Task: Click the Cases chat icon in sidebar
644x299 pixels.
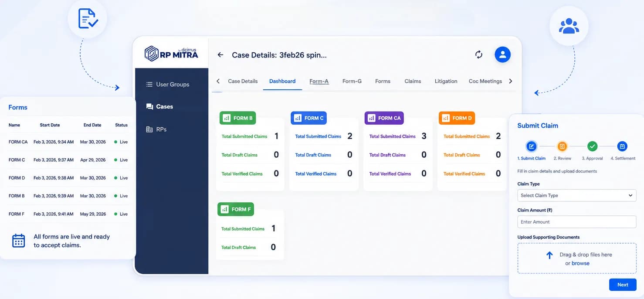Action: 149,106
